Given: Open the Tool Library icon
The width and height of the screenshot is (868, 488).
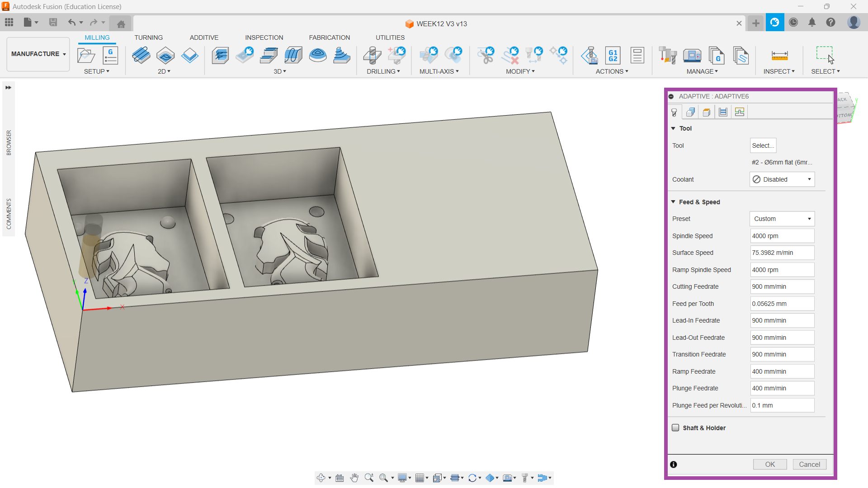Looking at the screenshot, I should click(667, 56).
